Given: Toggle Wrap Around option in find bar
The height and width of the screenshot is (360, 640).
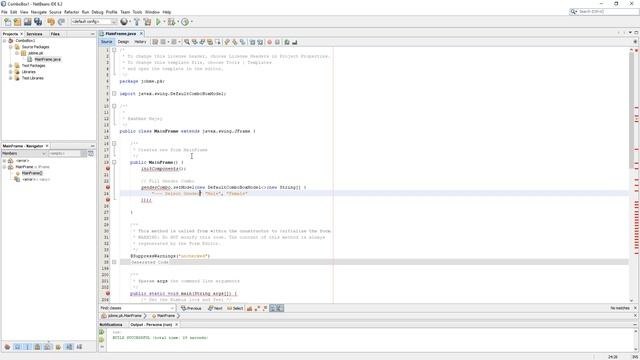Looking at the screenshot, I should point(280,309).
